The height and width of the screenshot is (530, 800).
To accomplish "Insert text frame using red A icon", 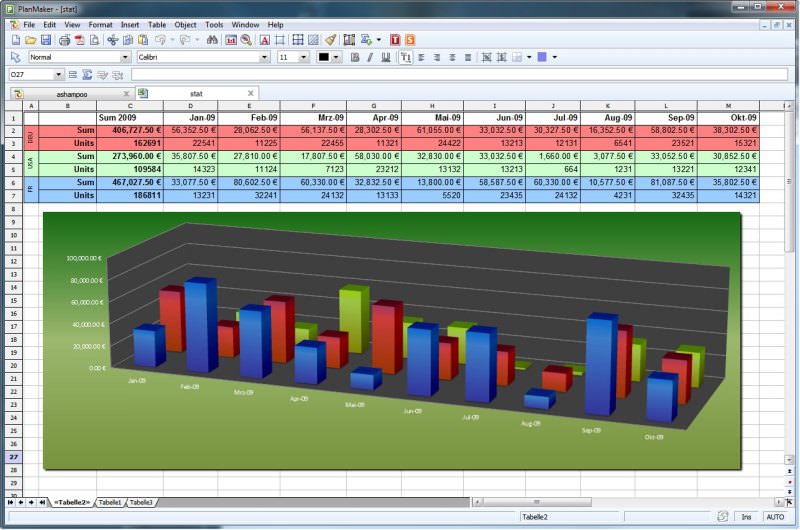I will tap(264, 40).
